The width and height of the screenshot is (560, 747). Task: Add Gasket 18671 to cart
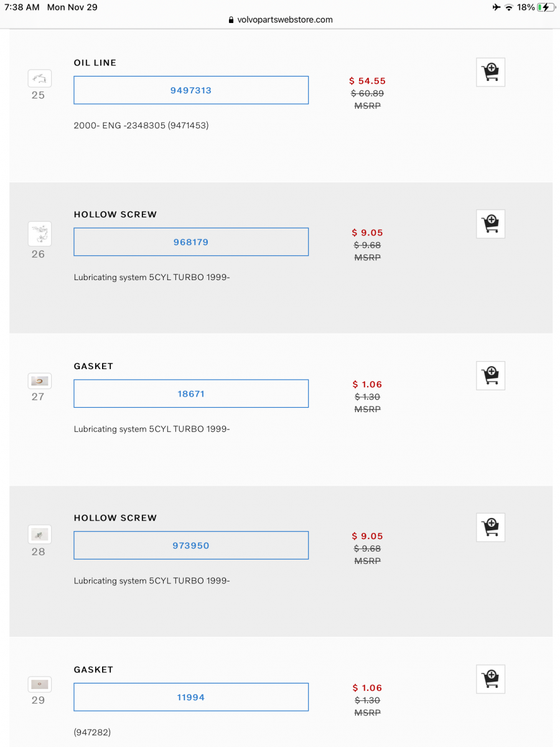[490, 375]
